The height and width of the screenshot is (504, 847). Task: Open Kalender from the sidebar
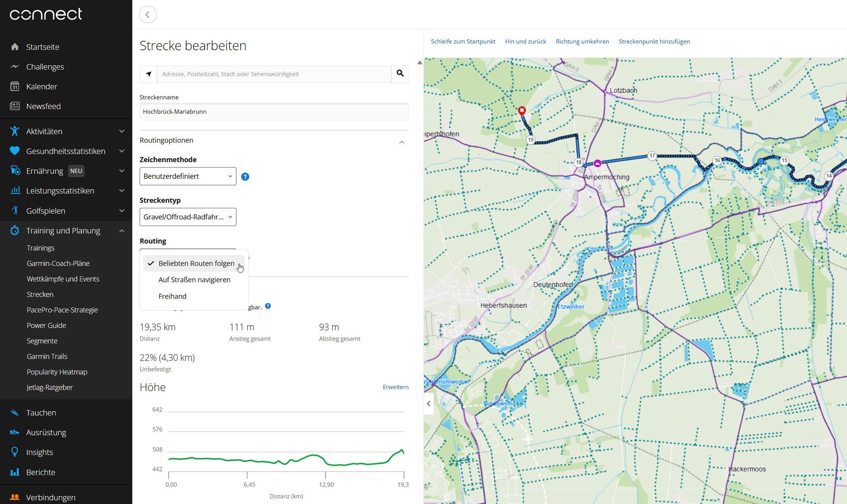[42, 86]
